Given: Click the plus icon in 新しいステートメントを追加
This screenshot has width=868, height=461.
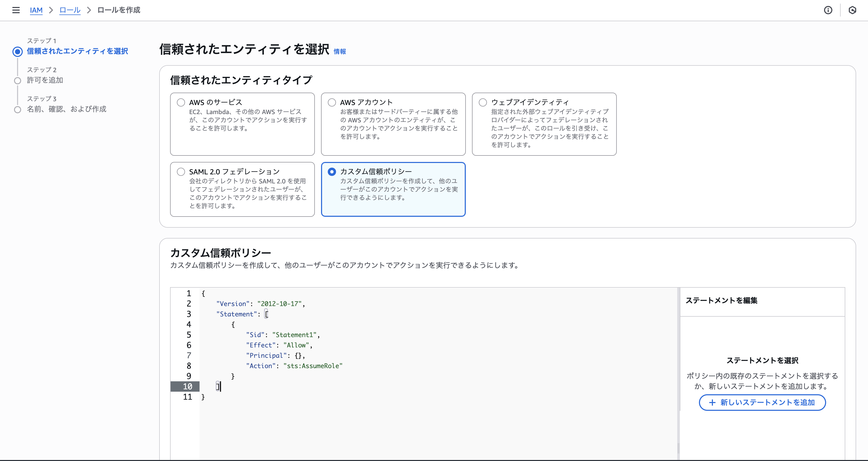Looking at the screenshot, I should coord(712,402).
